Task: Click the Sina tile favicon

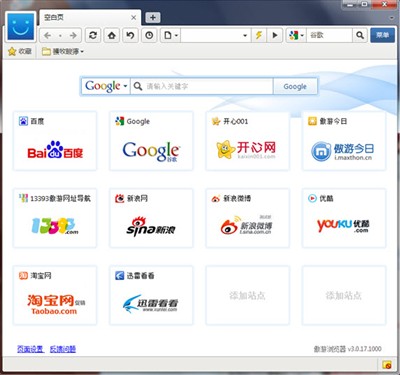Action: click(x=119, y=198)
